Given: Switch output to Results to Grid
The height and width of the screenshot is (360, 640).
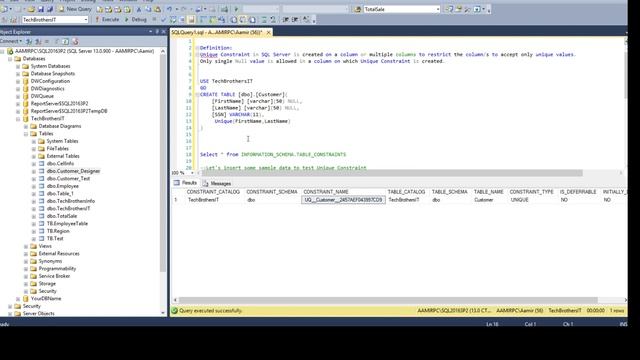Looking at the screenshot, I should pos(243,19).
